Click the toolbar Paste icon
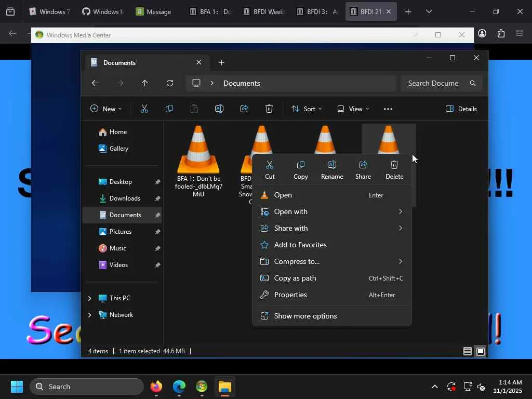This screenshot has height=399, width=532. click(x=194, y=109)
